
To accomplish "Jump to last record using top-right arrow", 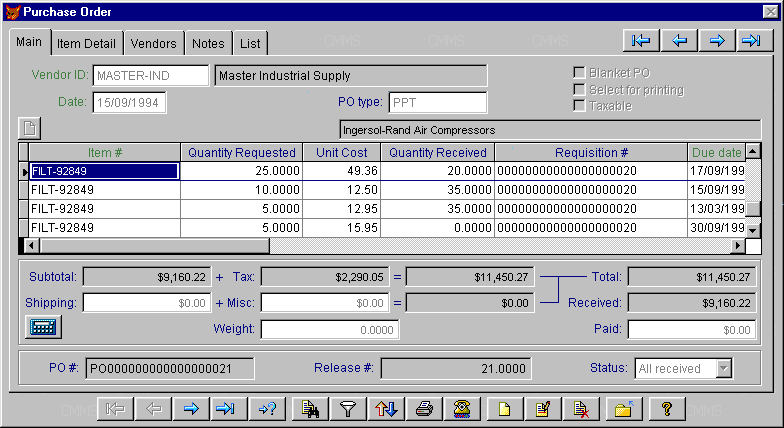I will click(x=751, y=40).
